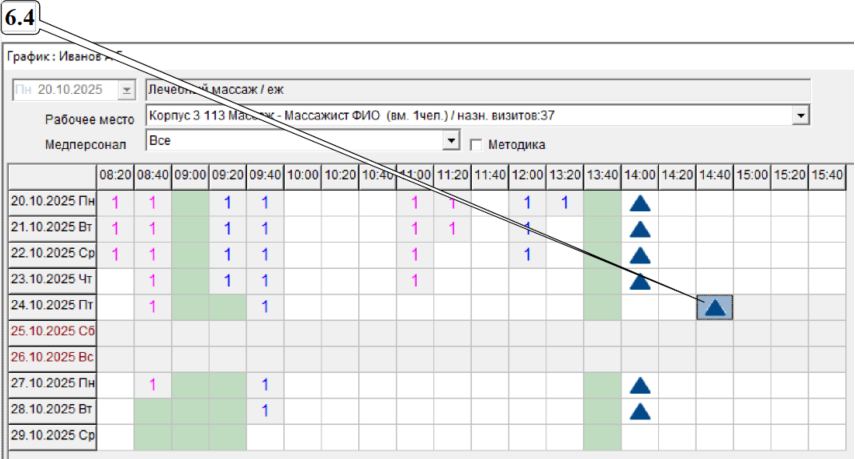Select highlighted triangle at 14:40 on 24.10.2025
This screenshot has width=855, height=459.
(x=715, y=307)
